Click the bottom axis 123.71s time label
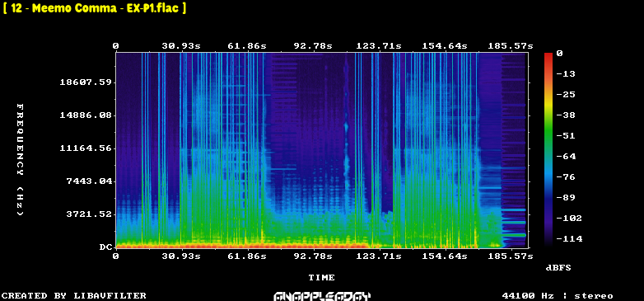The width and height of the screenshot is (644, 301). pos(379,256)
